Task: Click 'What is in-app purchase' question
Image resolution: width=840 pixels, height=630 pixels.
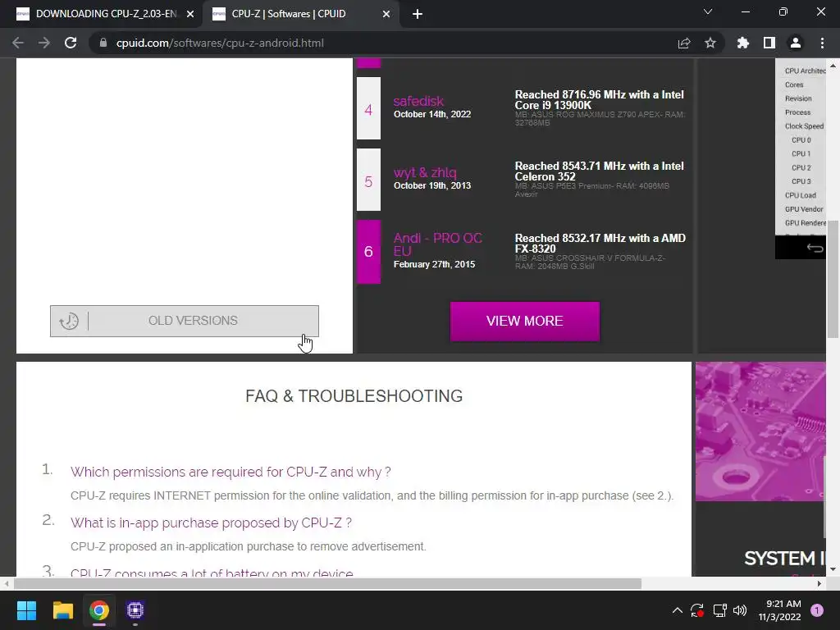Action: pos(211,523)
